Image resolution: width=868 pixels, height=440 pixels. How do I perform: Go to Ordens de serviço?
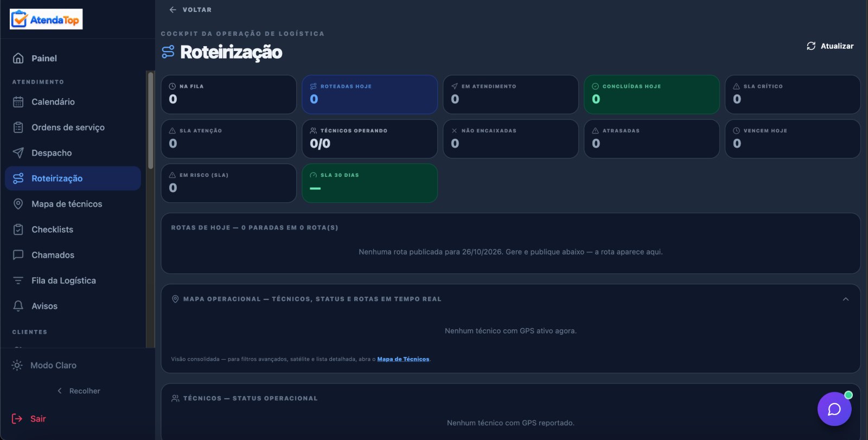coord(73,127)
